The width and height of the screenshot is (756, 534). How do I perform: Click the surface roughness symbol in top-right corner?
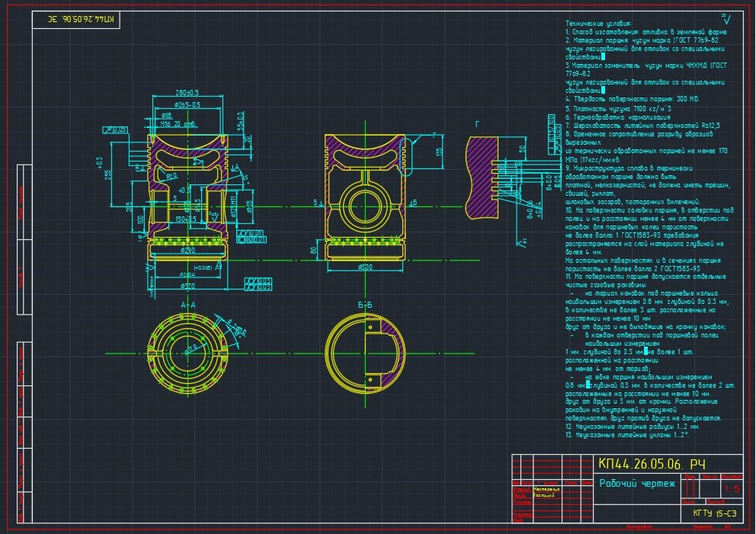tap(725, 18)
